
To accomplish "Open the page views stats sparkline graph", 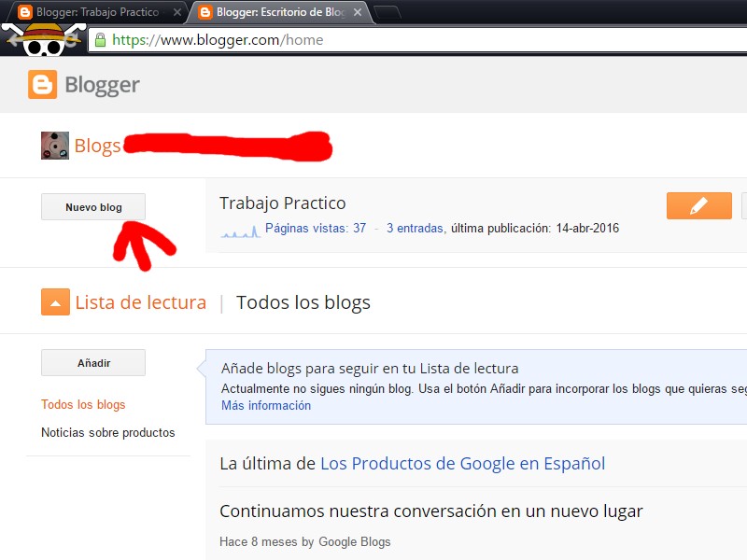I will pyautogui.click(x=241, y=231).
